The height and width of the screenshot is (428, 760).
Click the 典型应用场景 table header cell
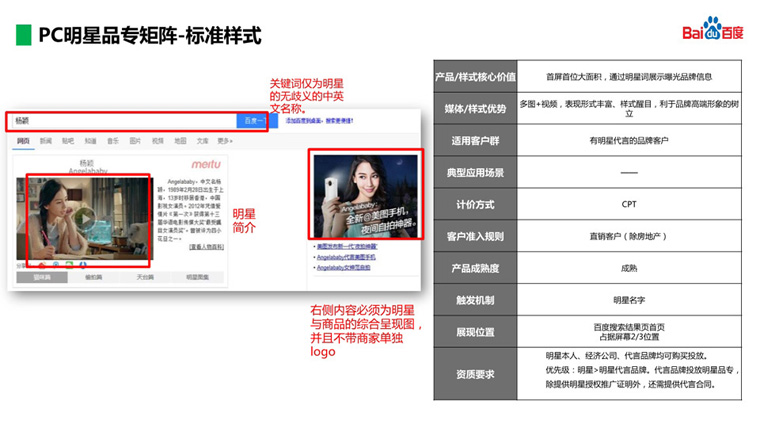(475, 173)
